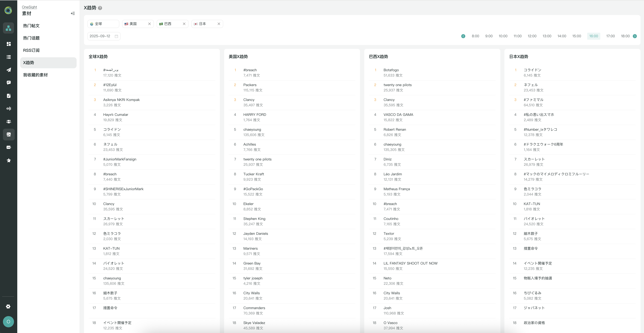Select the 13:00 time slot
The image size is (644, 333).
point(547,36)
